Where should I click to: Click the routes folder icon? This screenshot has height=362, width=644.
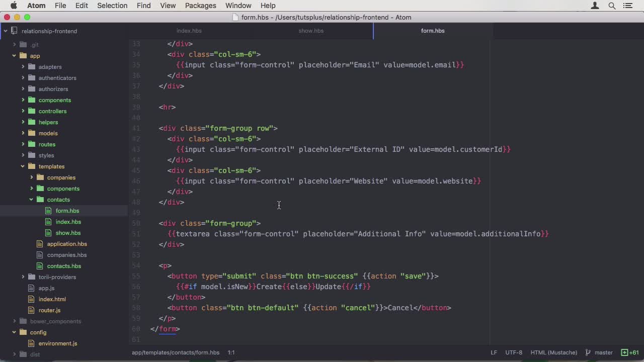[32, 144]
